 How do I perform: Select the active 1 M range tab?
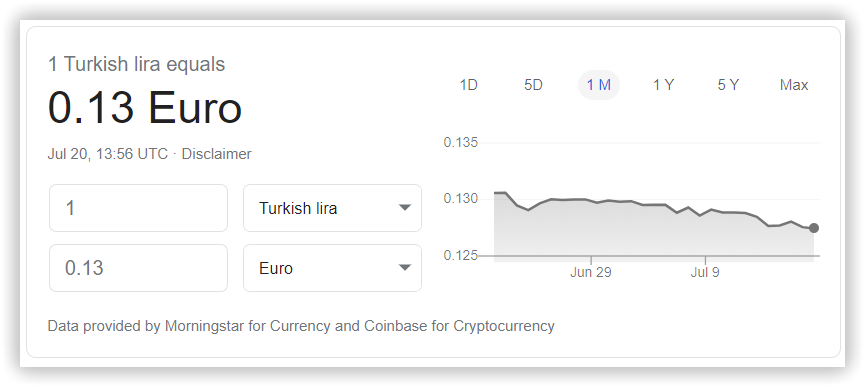coord(599,85)
